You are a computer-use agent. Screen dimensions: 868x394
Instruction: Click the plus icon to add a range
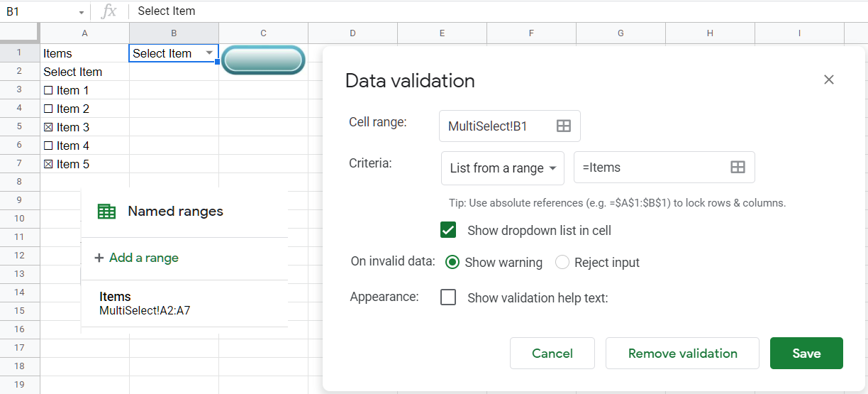click(x=99, y=258)
